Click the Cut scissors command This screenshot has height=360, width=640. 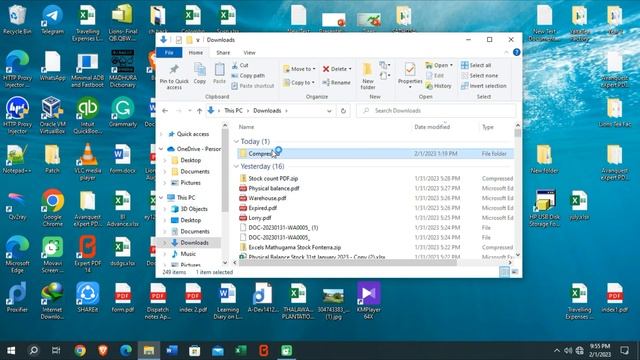(240, 65)
